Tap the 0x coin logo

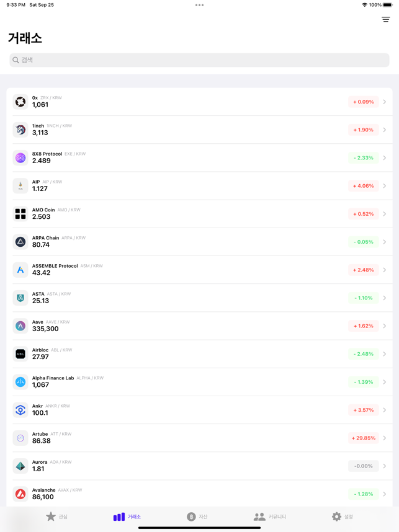[20, 102]
